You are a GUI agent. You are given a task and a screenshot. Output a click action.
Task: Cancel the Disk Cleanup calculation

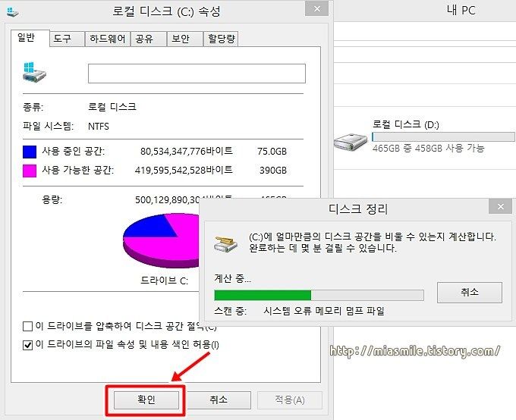click(470, 292)
